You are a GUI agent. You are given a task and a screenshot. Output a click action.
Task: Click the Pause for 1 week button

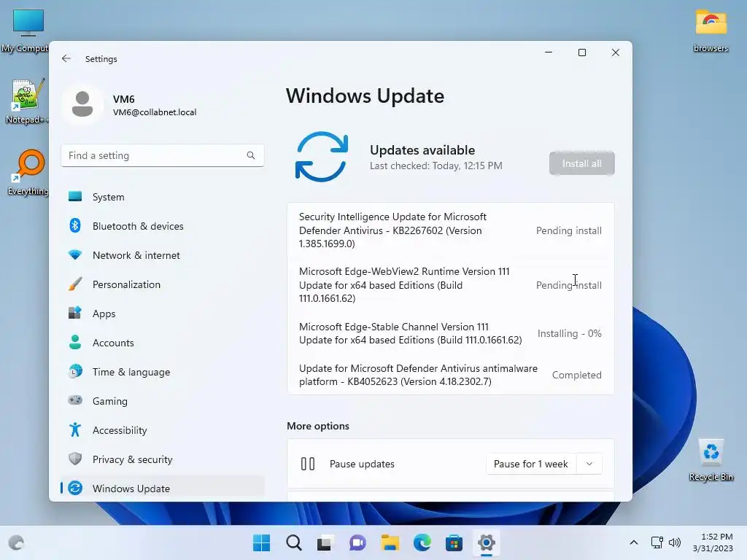531,464
